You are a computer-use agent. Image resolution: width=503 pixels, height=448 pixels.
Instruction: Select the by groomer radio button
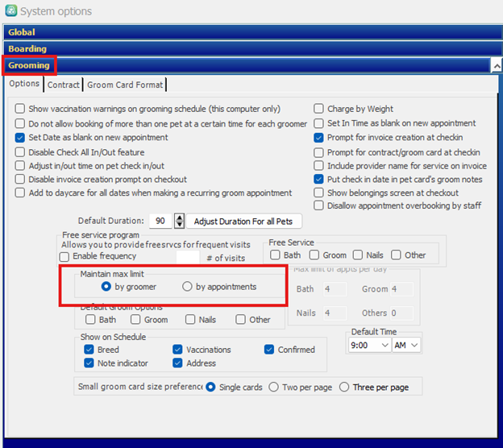(106, 286)
